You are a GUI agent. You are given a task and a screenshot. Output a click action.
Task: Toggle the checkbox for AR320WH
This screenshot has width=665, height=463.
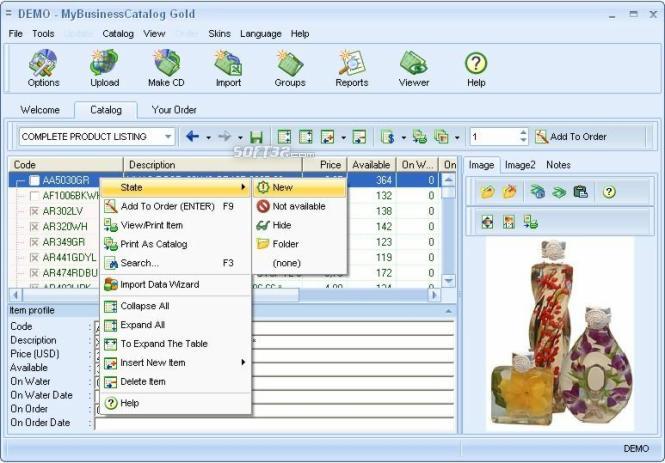34,227
